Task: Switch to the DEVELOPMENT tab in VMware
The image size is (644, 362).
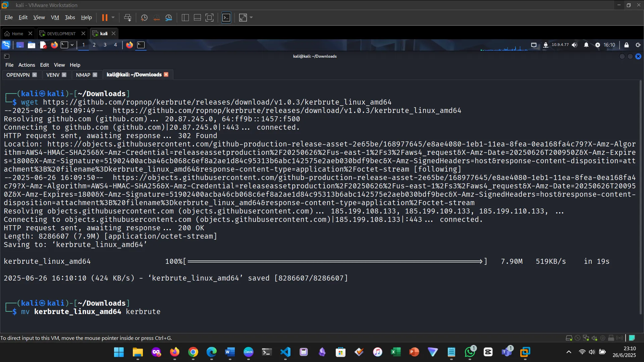Action: [60, 34]
